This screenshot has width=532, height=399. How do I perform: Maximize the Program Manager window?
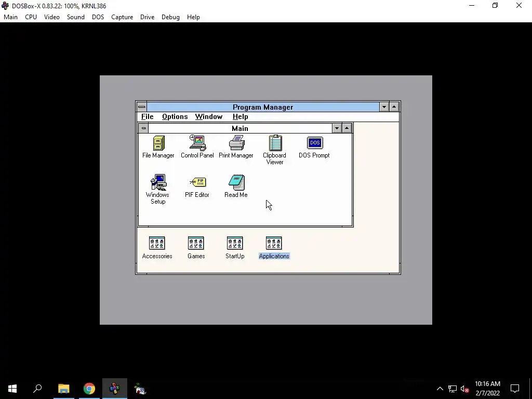(x=394, y=107)
